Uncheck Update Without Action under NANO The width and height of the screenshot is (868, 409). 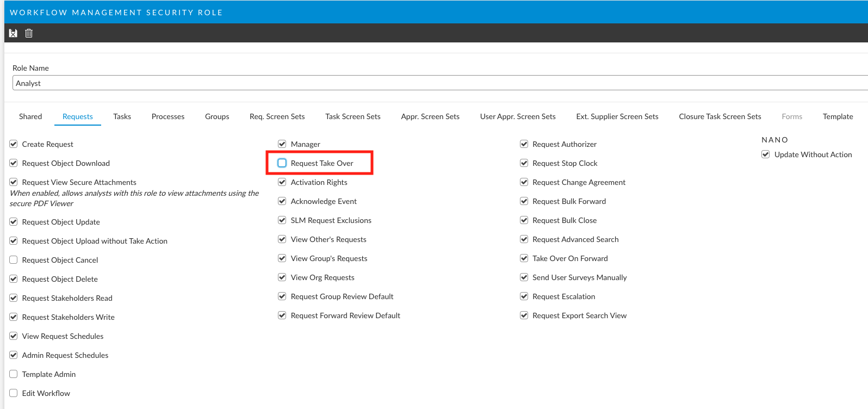[765, 154]
